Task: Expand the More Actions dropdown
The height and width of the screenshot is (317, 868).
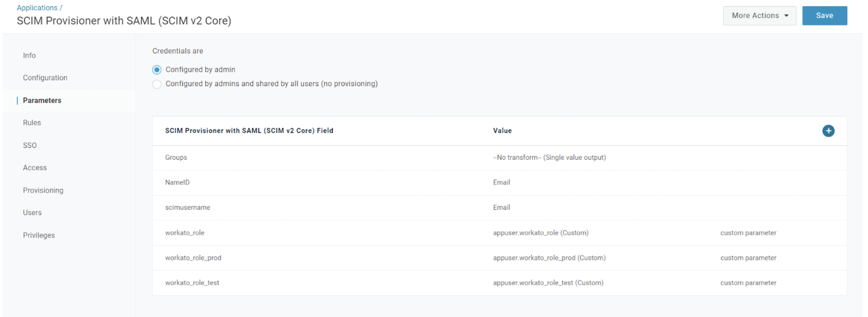Action: [759, 16]
